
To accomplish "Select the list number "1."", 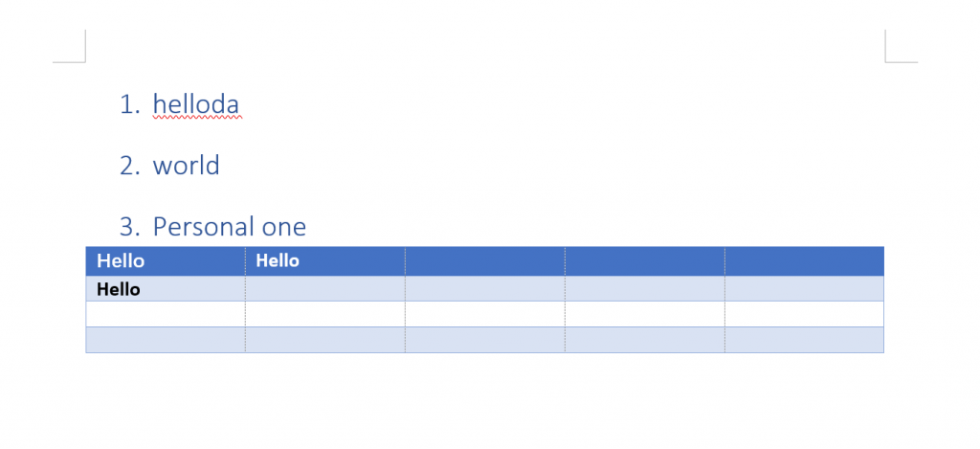I will coord(130,104).
